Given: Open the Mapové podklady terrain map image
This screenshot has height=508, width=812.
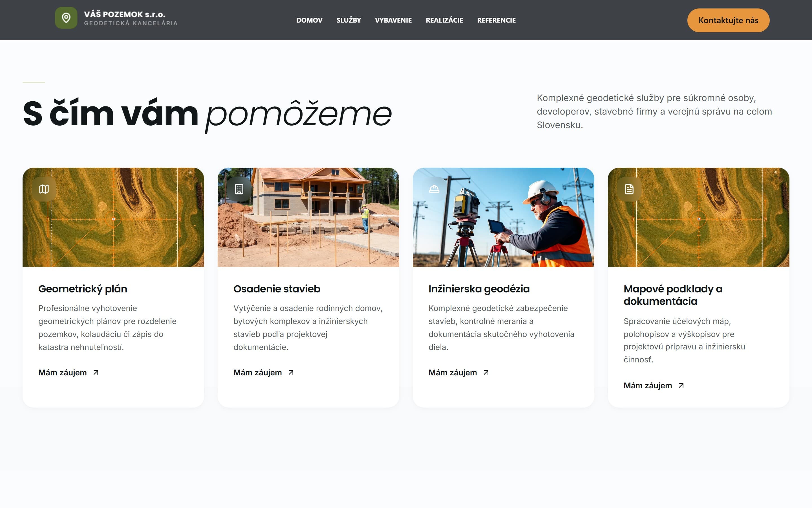Looking at the screenshot, I should tap(699, 217).
